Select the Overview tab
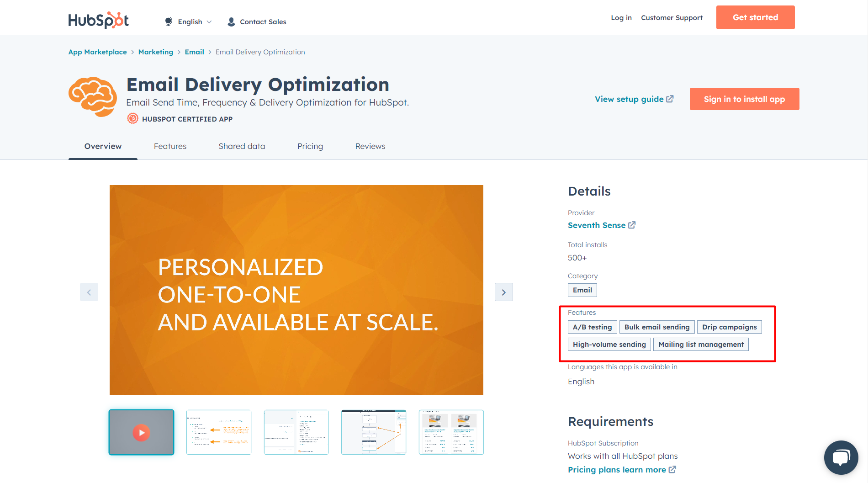Viewport: 868px width, 483px height. point(103,146)
